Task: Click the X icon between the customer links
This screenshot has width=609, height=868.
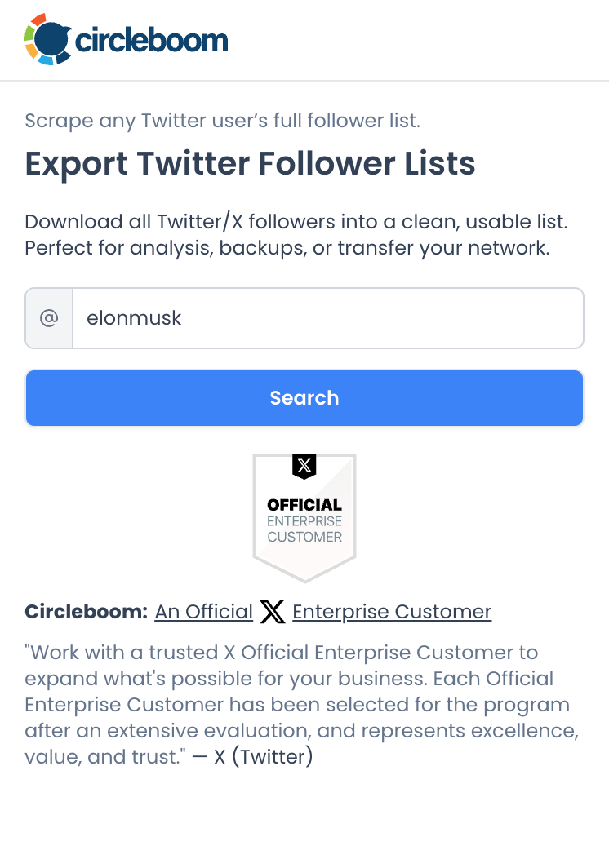Action: pyautogui.click(x=272, y=611)
